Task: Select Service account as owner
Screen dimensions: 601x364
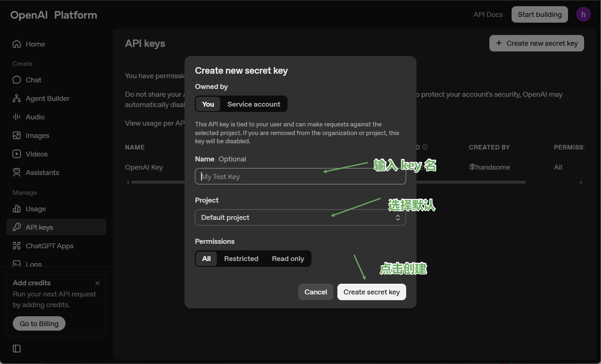Action: coord(254,104)
